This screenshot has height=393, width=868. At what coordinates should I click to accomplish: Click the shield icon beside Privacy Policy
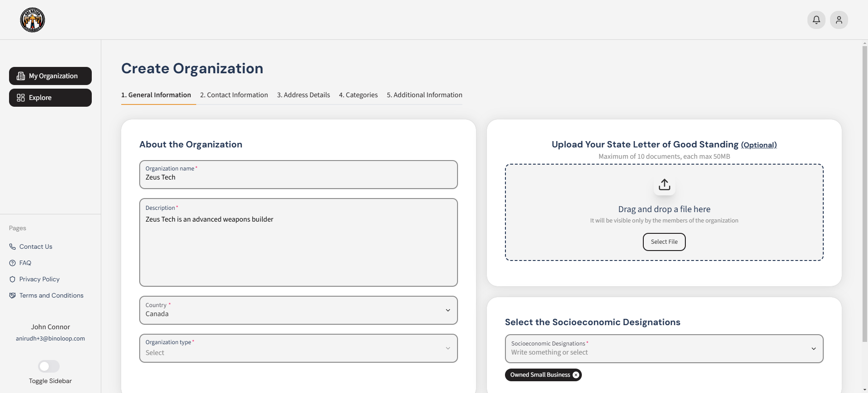tap(12, 279)
